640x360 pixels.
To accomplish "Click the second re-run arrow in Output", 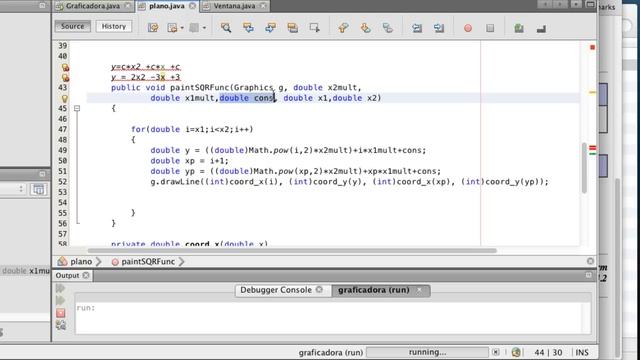I will point(60,301).
